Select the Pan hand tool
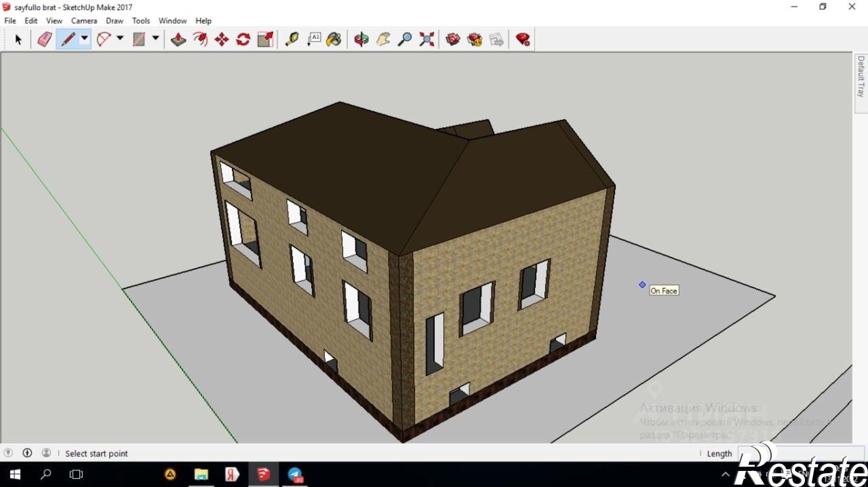This screenshot has width=868, height=487. click(x=383, y=39)
